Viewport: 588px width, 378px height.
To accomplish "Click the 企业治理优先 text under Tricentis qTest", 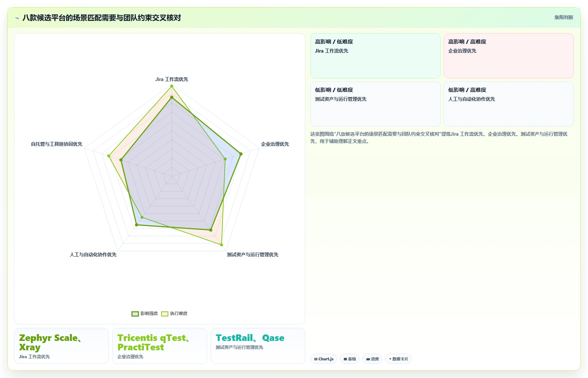I will (x=130, y=357).
